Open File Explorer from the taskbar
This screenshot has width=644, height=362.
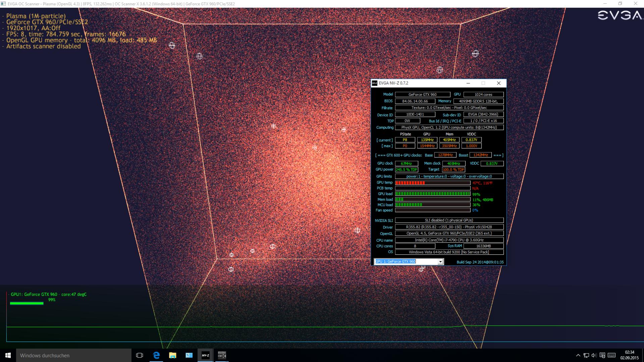[172, 355]
